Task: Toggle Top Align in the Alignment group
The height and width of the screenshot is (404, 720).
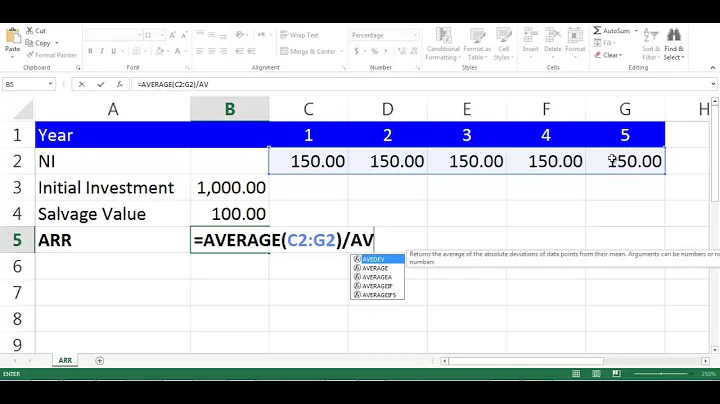Action: click(x=200, y=34)
